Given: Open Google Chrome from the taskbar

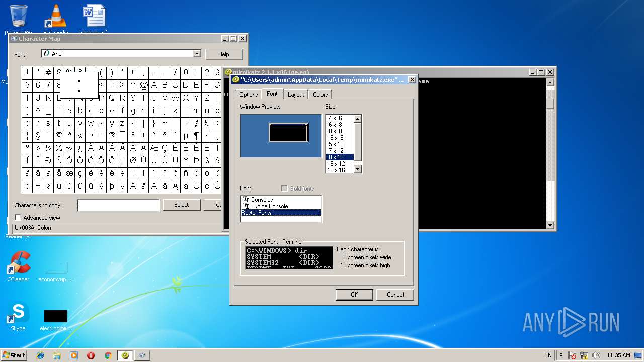Looking at the screenshot, I should (x=108, y=355).
